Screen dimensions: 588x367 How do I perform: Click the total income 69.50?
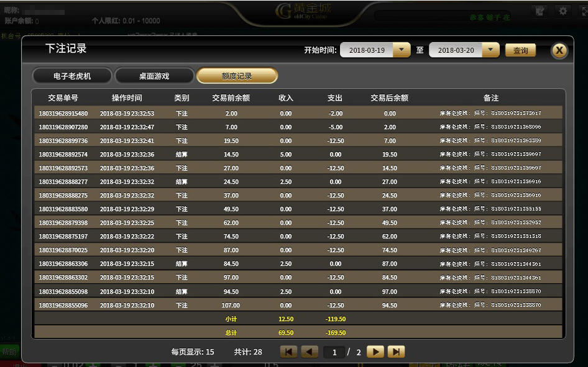(286, 333)
